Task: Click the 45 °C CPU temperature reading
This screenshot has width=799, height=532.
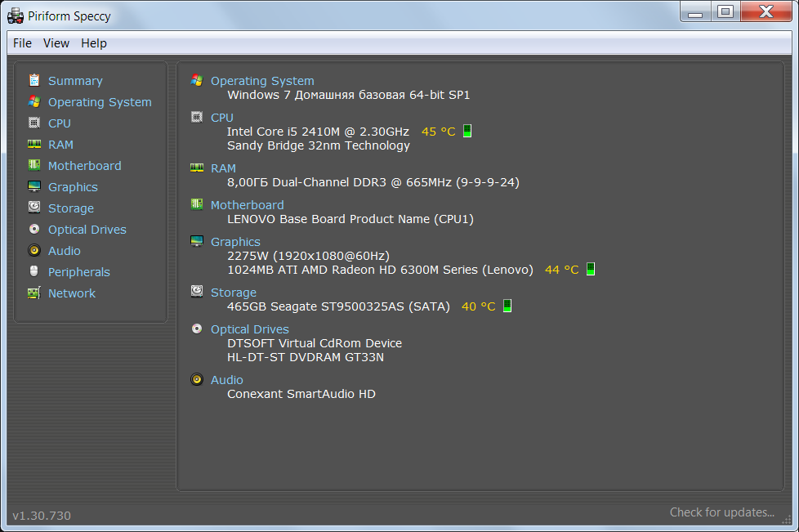Action: click(438, 132)
